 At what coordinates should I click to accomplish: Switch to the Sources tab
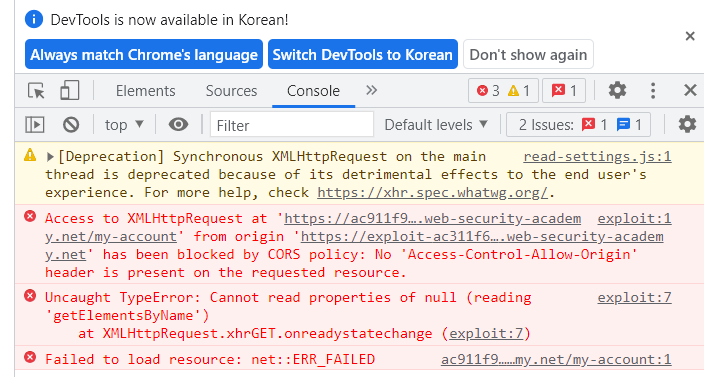(231, 91)
